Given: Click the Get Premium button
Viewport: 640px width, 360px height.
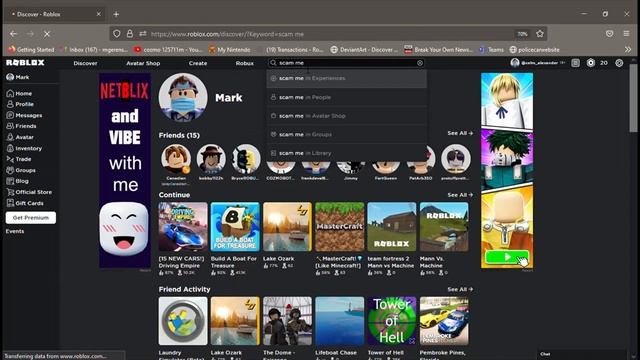Looking at the screenshot, I should 31,218.
